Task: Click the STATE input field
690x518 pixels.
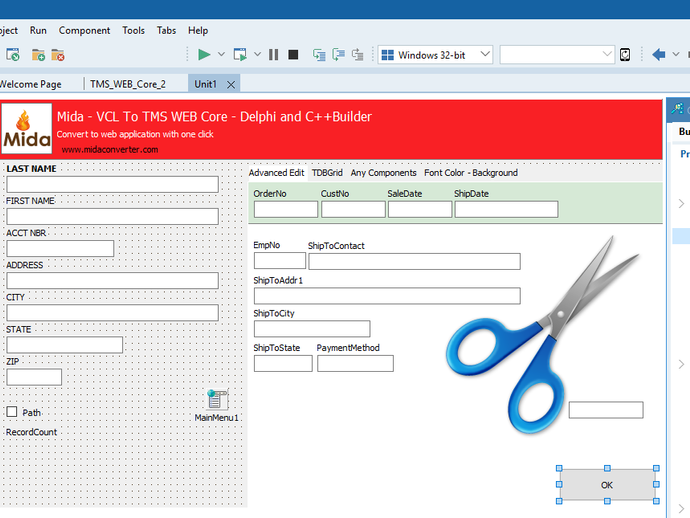Action: (65, 345)
